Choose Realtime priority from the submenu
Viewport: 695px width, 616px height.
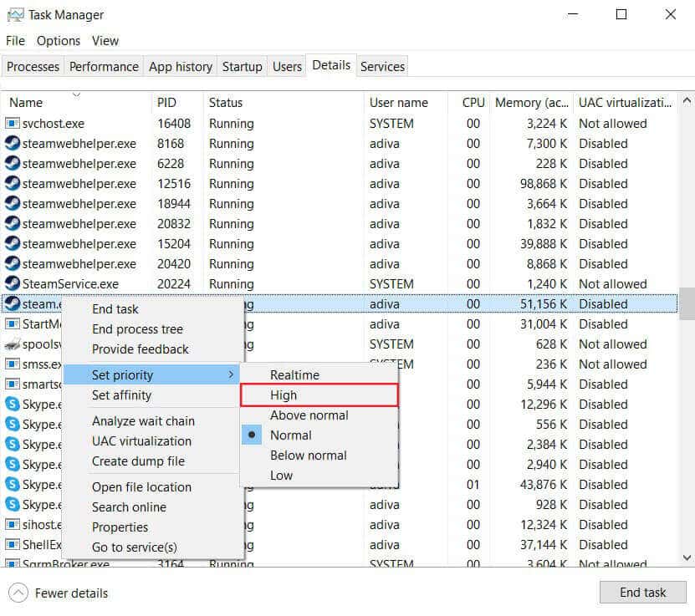click(x=319, y=375)
